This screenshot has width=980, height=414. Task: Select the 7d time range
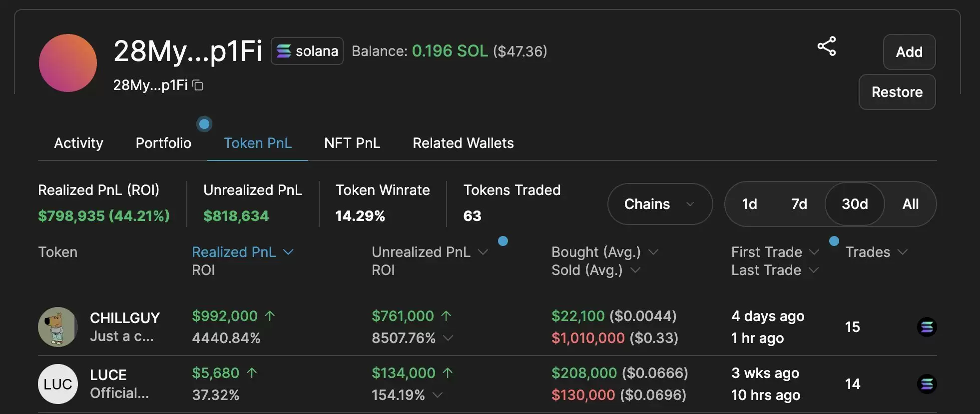point(799,204)
